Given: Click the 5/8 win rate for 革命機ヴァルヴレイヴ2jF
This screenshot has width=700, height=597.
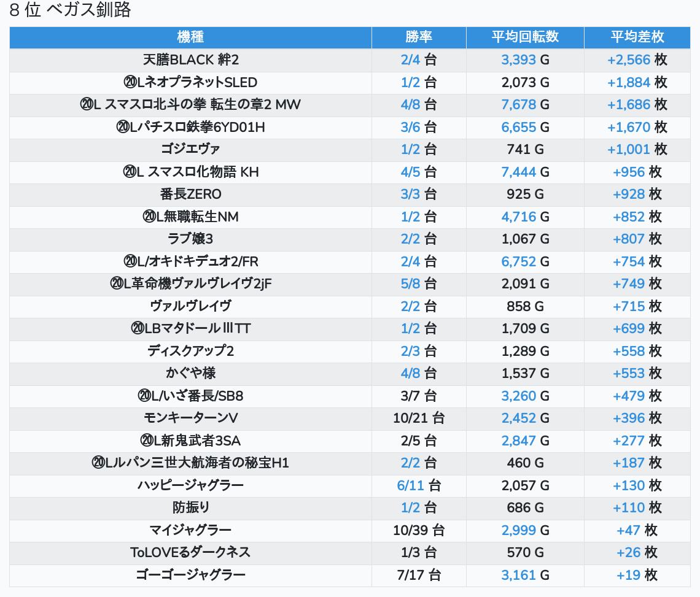Looking at the screenshot, I should point(410,284).
